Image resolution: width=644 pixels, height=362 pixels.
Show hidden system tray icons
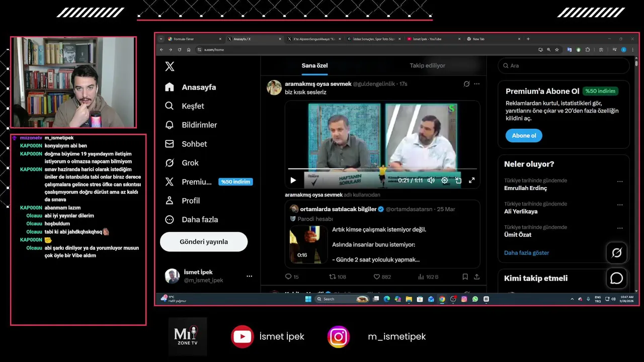click(572, 299)
